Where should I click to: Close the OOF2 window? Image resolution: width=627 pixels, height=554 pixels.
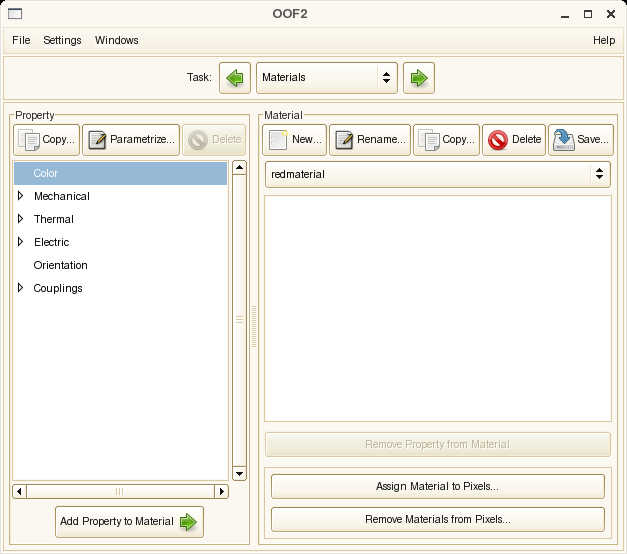(x=611, y=14)
